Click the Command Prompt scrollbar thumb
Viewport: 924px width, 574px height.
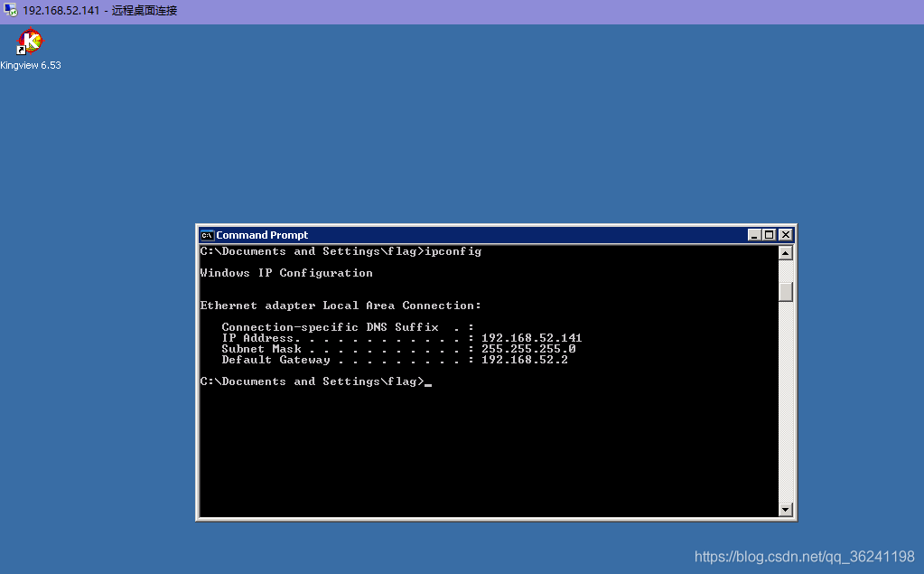tap(786, 292)
